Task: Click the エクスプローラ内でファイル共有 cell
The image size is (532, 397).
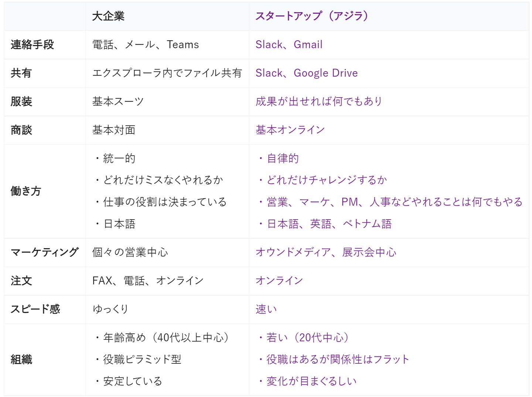Action: [x=167, y=73]
